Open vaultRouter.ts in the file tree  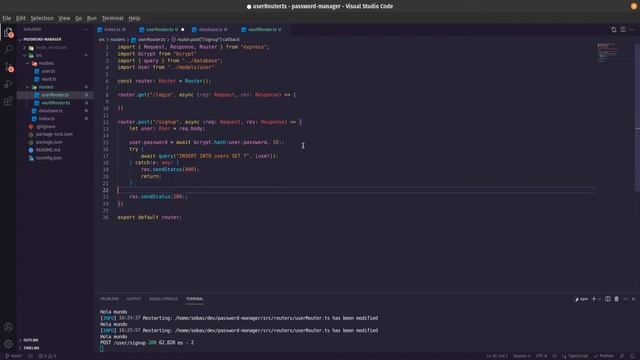point(55,103)
